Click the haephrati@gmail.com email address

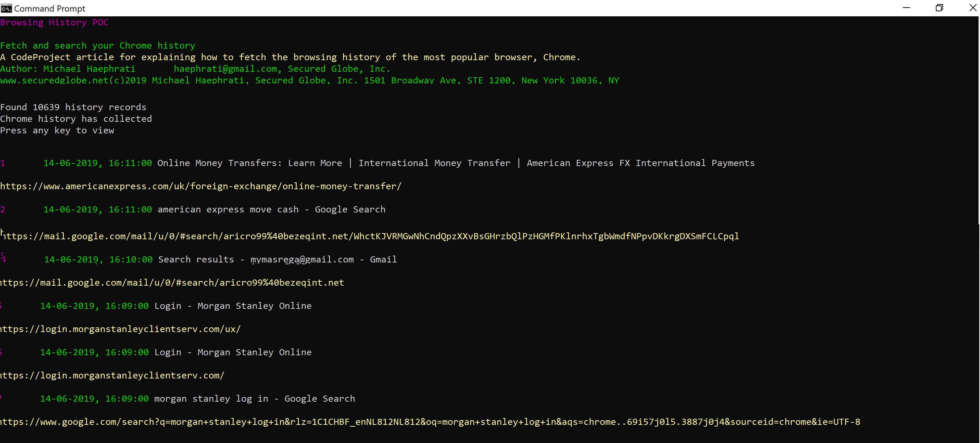(226, 69)
